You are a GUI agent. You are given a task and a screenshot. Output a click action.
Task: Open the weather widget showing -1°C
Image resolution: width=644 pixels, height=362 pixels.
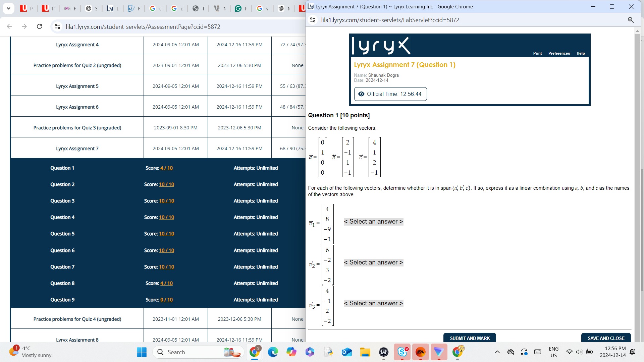coord(30,352)
